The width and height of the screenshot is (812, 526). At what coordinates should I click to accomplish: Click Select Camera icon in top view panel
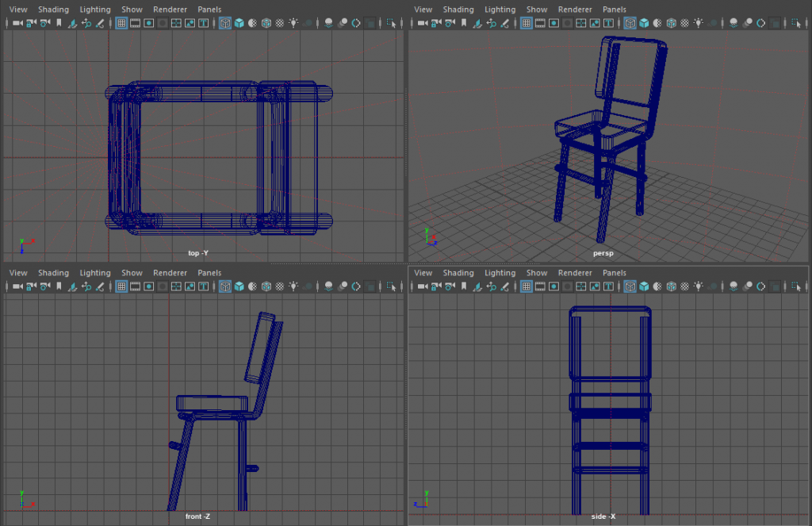tap(17, 23)
